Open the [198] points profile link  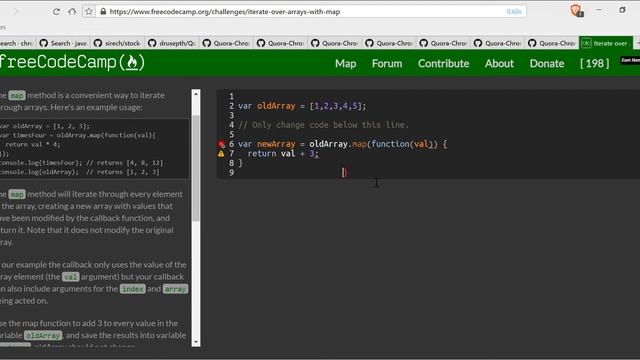pos(594,64)
